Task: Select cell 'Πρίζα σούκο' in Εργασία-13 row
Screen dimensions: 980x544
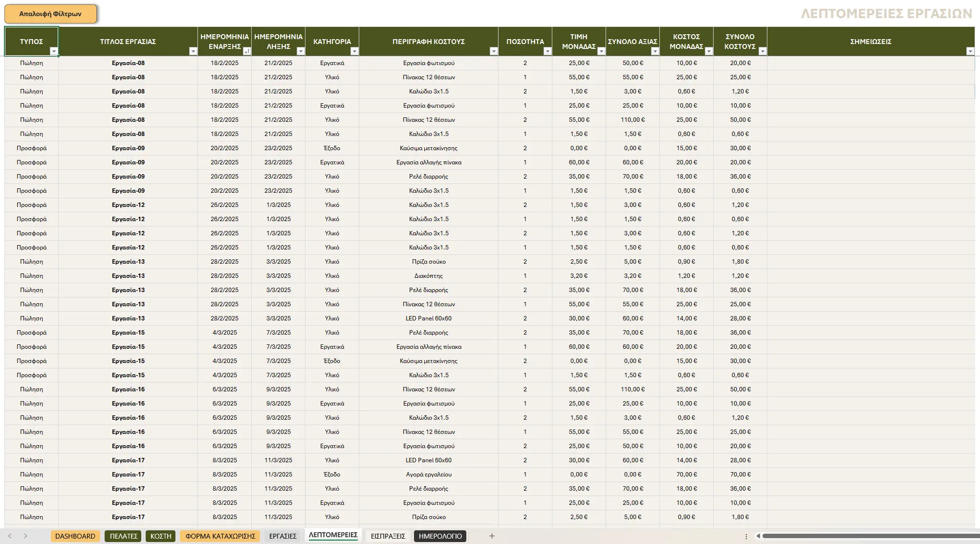Action: [x=429, y=262]
